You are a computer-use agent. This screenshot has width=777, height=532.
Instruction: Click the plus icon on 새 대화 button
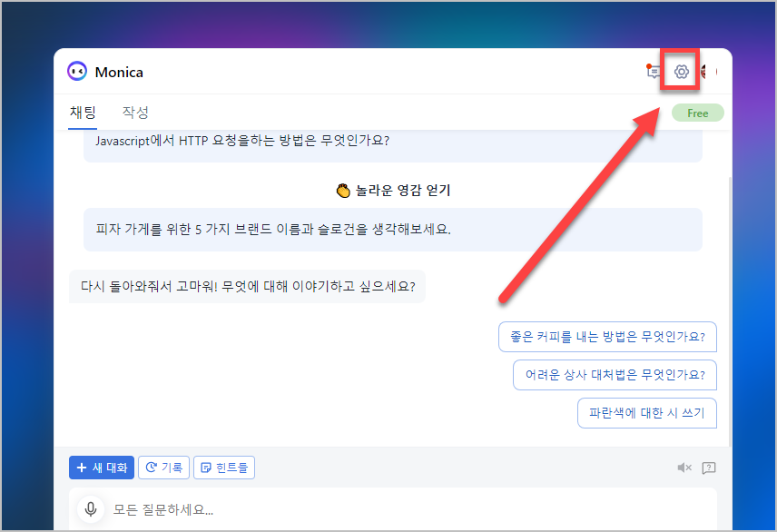[x=84, y=467]
